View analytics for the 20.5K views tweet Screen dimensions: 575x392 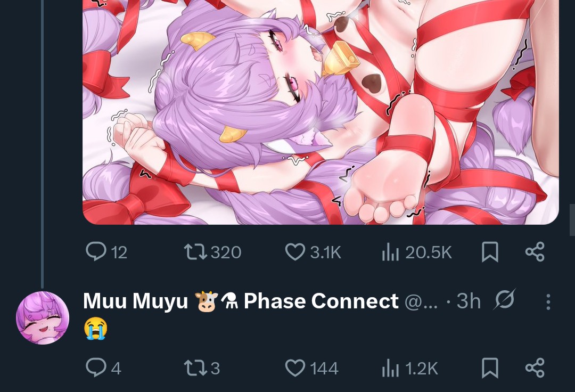point(416,252)
